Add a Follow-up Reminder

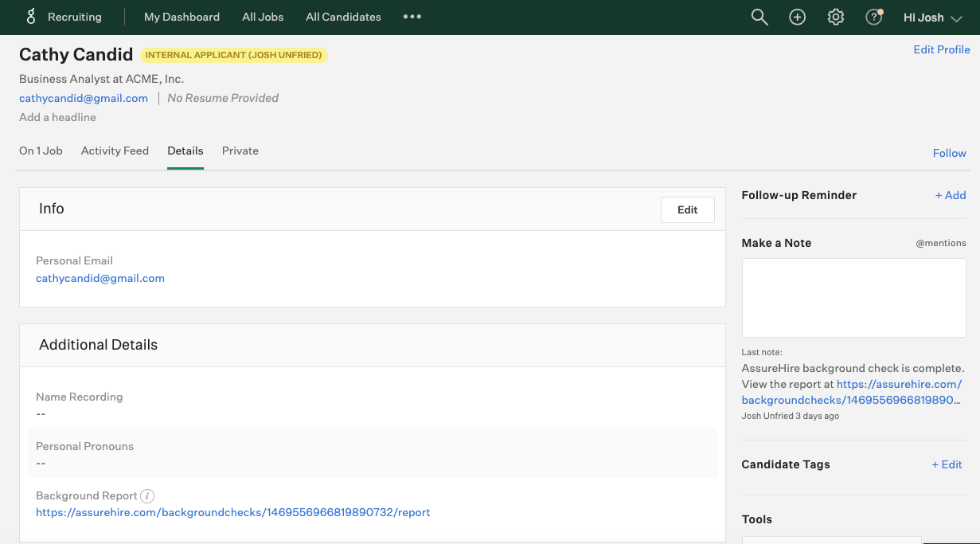click(950, 195)
